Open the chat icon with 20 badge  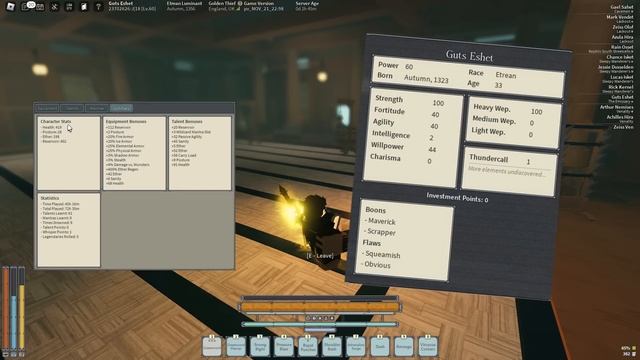(27, 6)
